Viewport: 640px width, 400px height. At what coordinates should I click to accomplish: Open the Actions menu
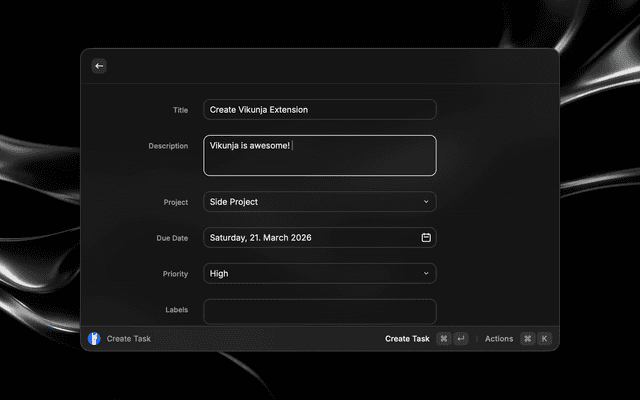pyautogui.click(x=499, y=339)
